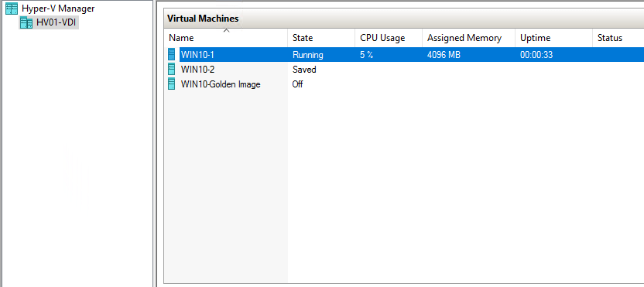Toggle the sort arrow above Name
Viewport: 644px width, 287px height.
pyautogui.click(x=226, y=30)
